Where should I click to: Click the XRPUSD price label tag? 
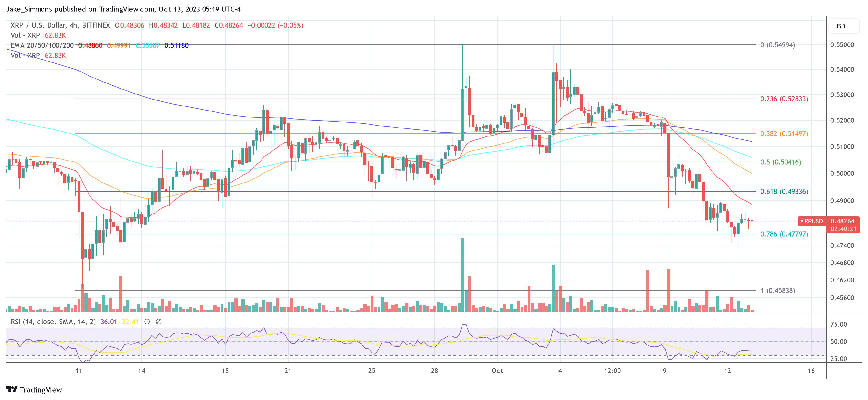[x=811, y=221]
